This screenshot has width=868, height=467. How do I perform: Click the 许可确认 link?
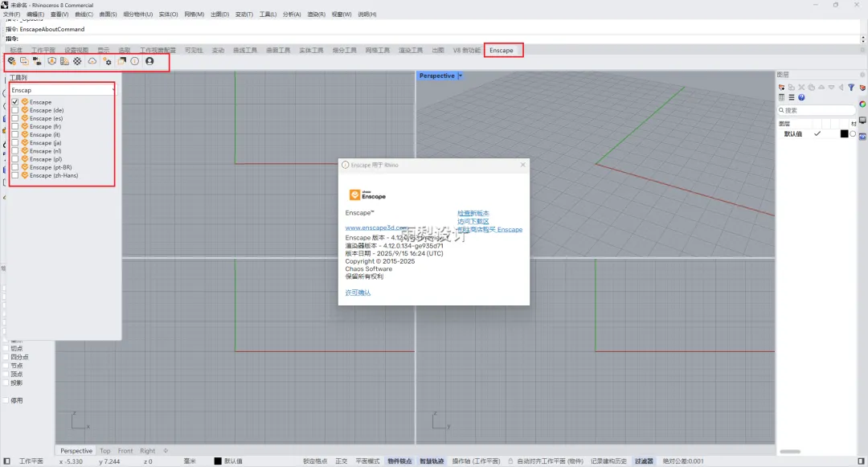click(x=358, y=293)
